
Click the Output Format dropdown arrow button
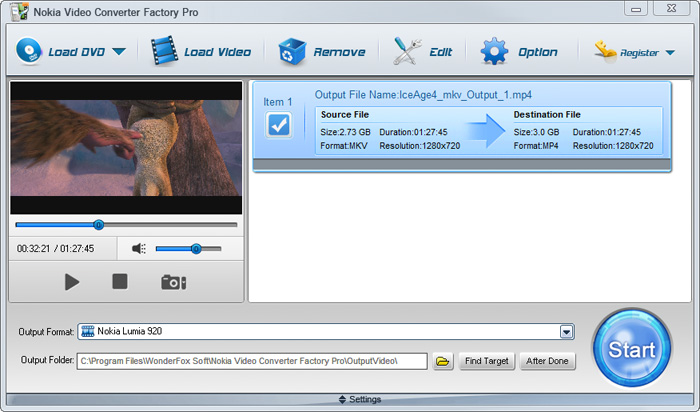tap(567, 332)
